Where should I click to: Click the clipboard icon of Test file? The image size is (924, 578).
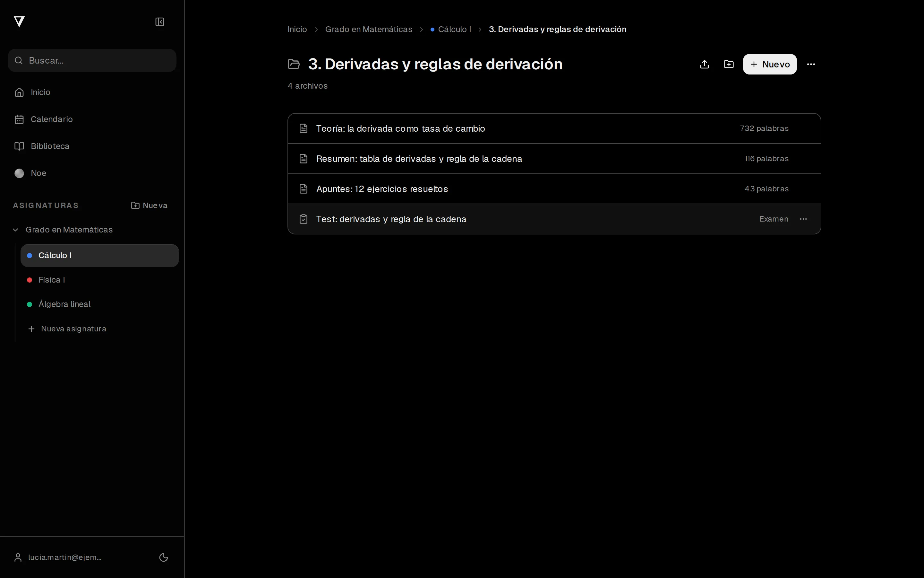304,219
